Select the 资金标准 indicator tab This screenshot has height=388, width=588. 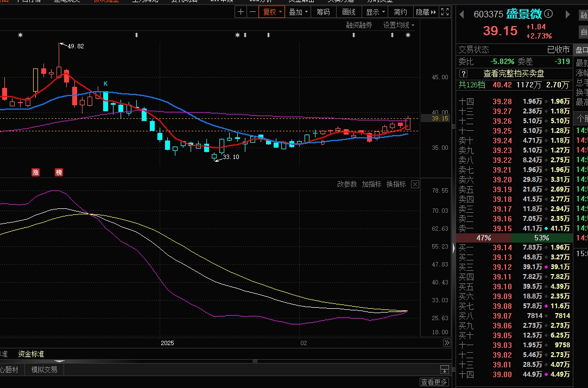click(31, 354)
